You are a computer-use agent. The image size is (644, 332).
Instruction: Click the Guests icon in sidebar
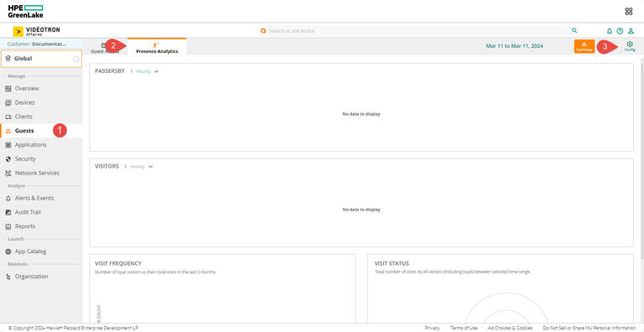pos(8,131)
